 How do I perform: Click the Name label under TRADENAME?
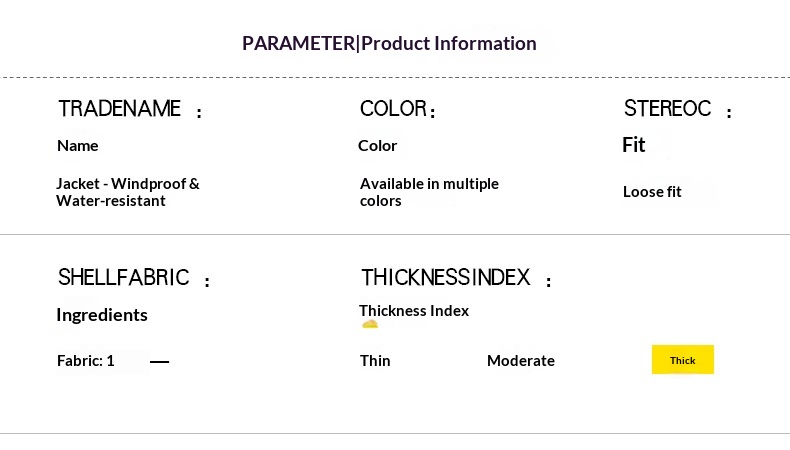tap(77, 146)
